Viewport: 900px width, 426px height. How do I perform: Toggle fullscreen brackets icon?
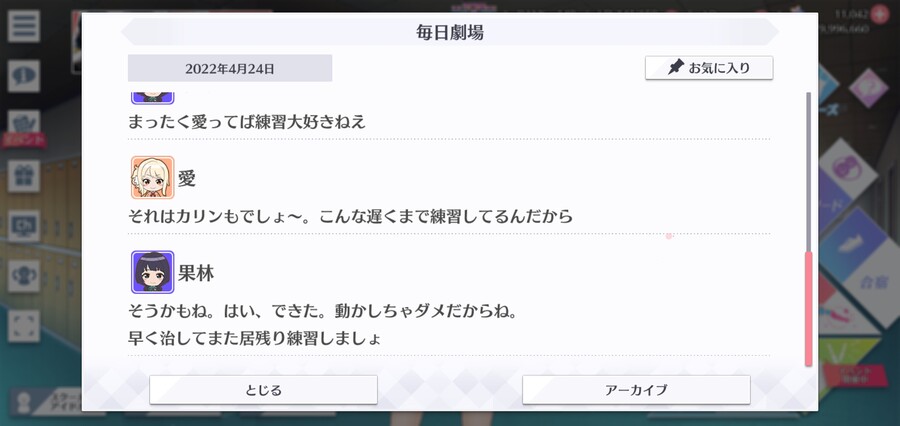pyautogui.click(x=24, y=326)
